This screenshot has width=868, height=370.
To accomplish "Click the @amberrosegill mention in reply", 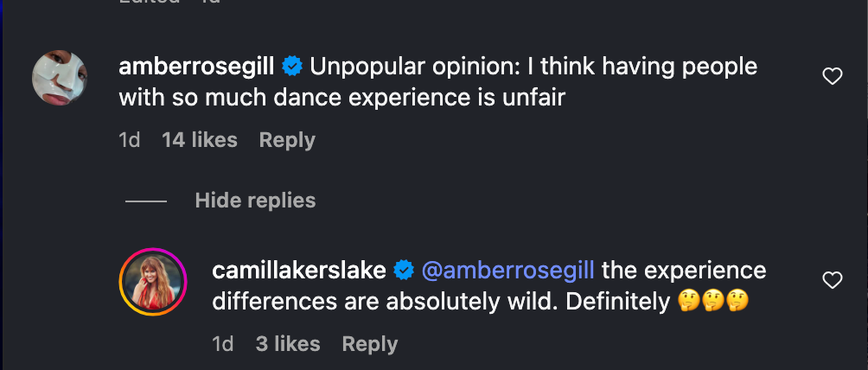I will click(507, 271).
